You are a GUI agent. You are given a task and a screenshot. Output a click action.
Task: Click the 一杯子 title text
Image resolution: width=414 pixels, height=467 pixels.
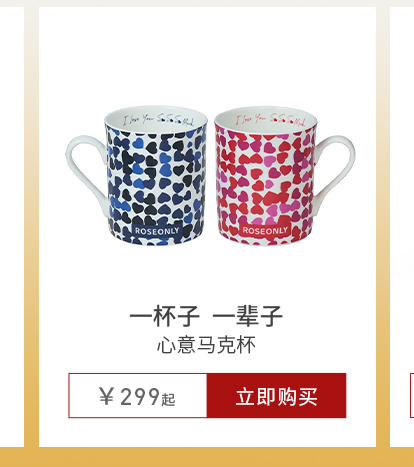pyautogui.click(x=165, y=316)
